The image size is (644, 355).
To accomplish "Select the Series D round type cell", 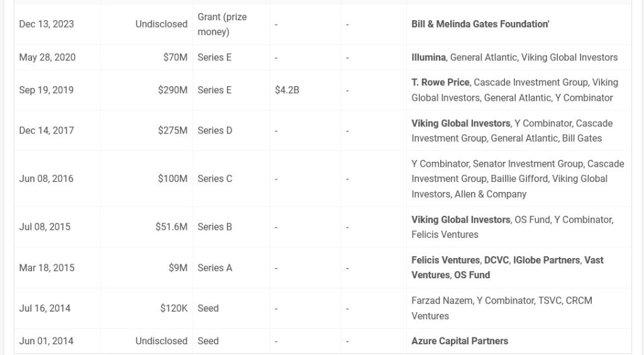I will pos(215,131).
